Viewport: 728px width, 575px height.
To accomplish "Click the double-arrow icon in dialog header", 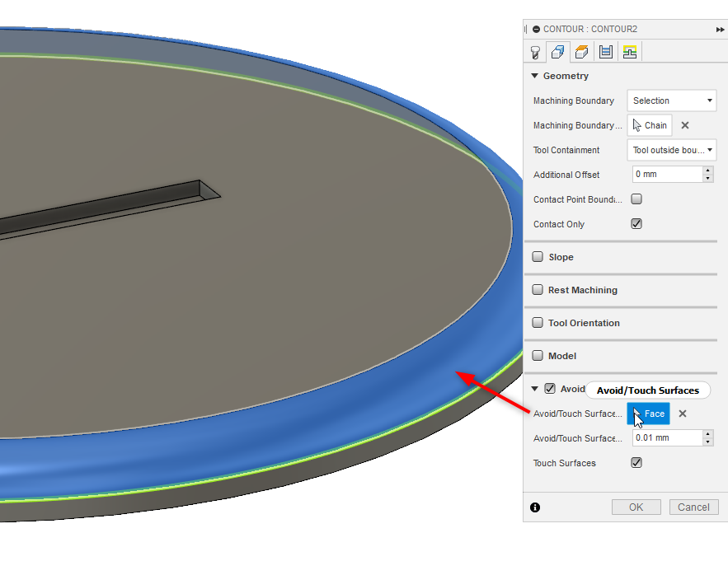I will [x=720, y=29].
